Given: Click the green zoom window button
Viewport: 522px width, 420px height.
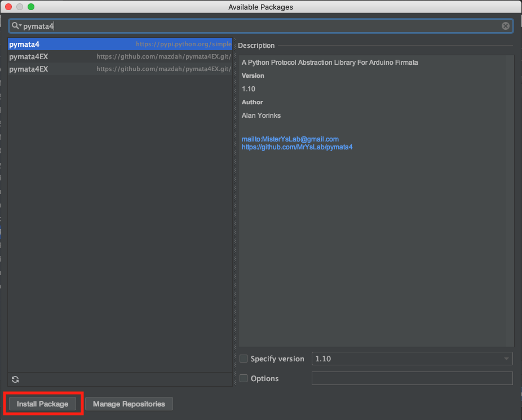Looking at the screenshot, I should 31,7.
